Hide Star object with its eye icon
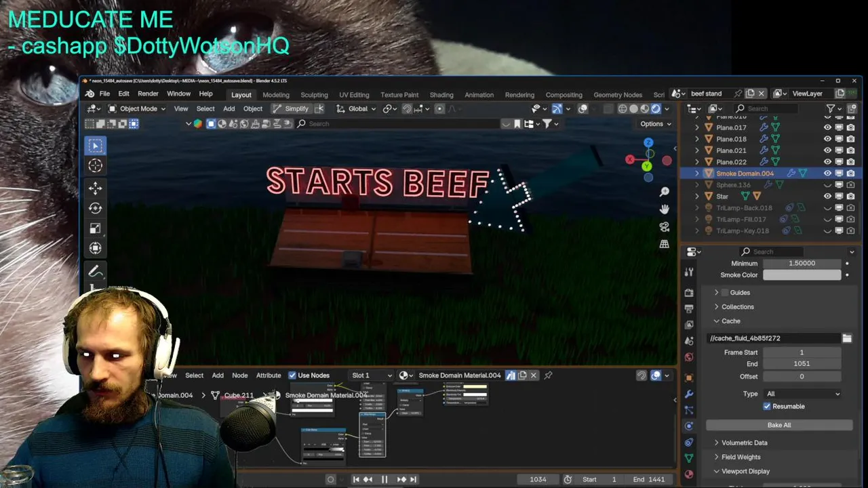 (827, 197)
